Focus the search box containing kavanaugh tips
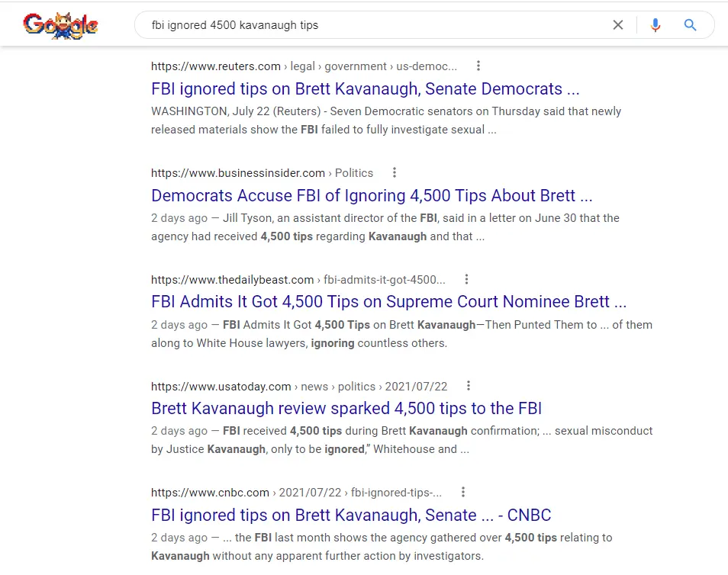This screenshot has height=575, width=728. point(366,25)
